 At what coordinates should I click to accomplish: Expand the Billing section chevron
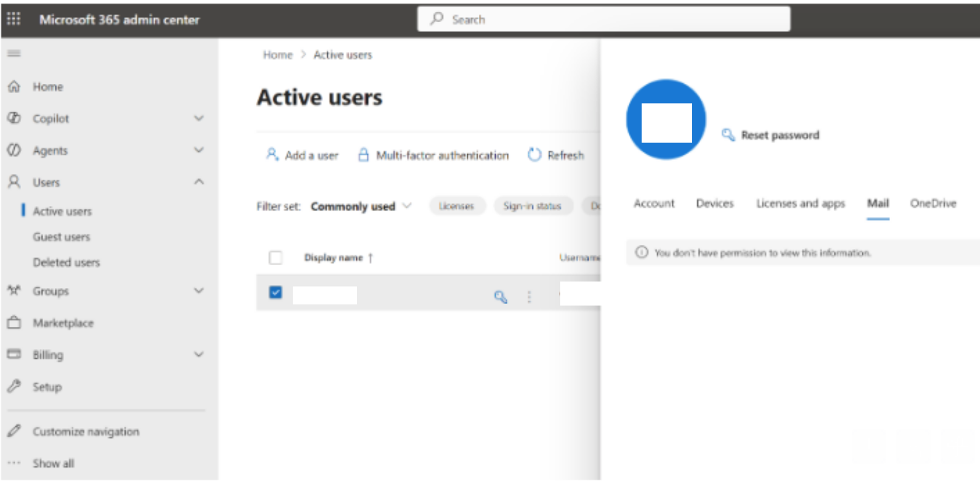tap(198, 354)
